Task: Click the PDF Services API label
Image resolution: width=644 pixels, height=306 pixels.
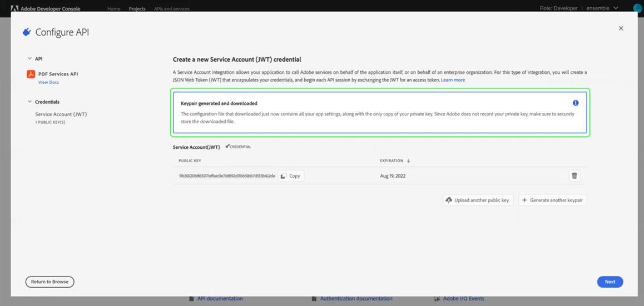Action: pyautogui.click(x=58, y=74)
